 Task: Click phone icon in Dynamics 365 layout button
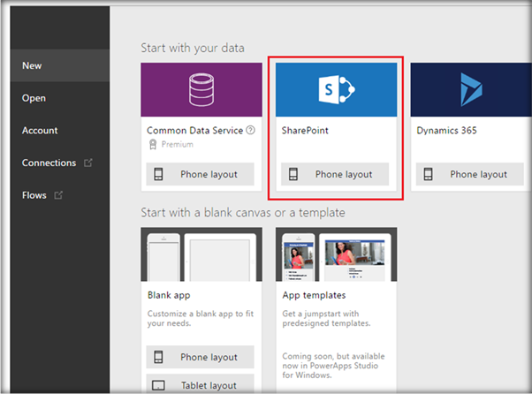(x=429, y=174)
